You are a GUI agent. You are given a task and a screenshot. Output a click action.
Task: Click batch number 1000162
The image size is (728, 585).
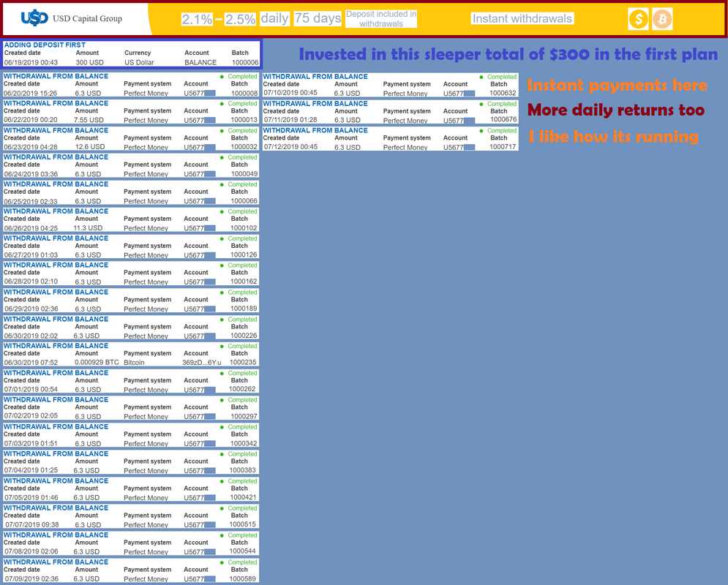[244, 281]
